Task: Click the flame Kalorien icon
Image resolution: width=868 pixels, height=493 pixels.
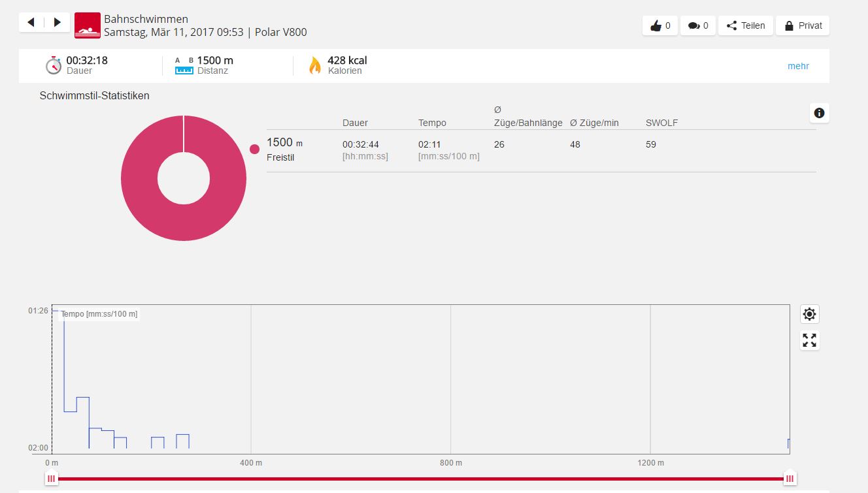Action: coord(315,65)
